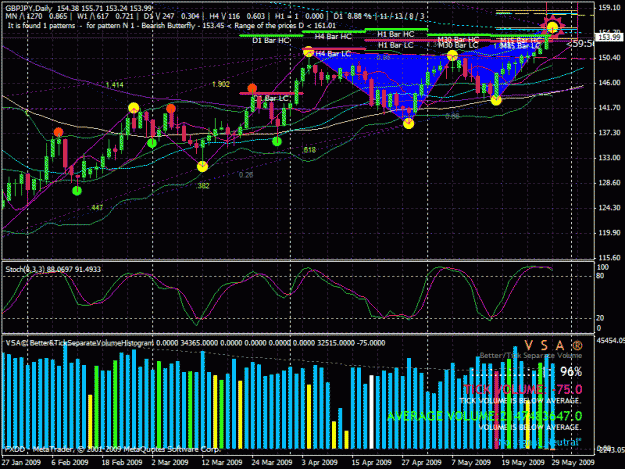Select the 'Neutral' signal text
Image resolution: width=625 pixels, height=469 pixels.
563,442
